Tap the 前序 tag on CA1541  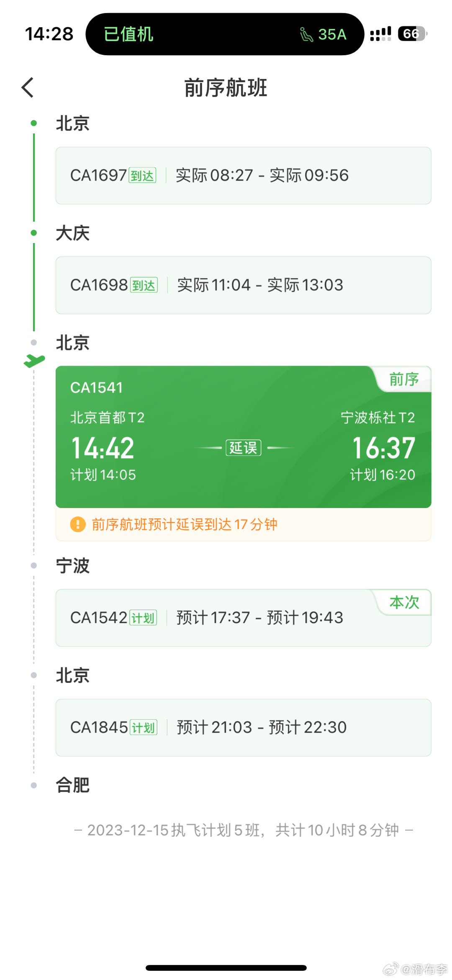click(x=404, y=379)
